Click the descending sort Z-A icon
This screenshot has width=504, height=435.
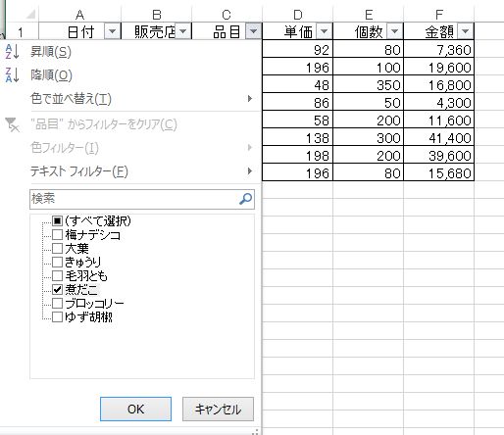(12, 75)
